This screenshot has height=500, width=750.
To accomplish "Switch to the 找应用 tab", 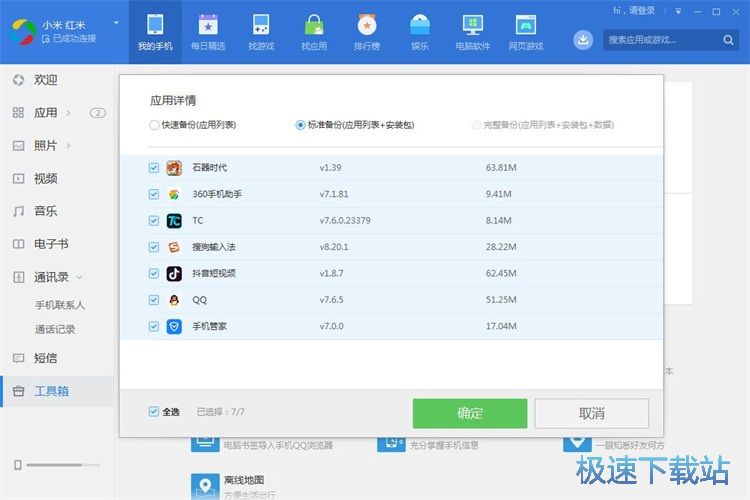I will (314, 32).
